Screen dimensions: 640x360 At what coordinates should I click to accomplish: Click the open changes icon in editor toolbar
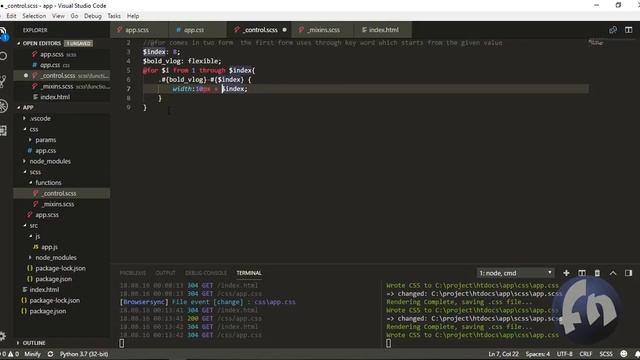pyautogui.click(x=613, y=30)
